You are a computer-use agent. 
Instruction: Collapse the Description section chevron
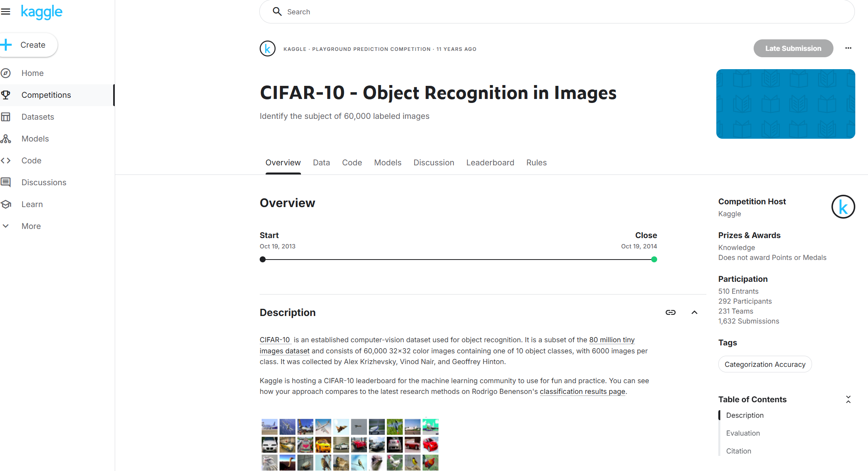click(694, 312)
